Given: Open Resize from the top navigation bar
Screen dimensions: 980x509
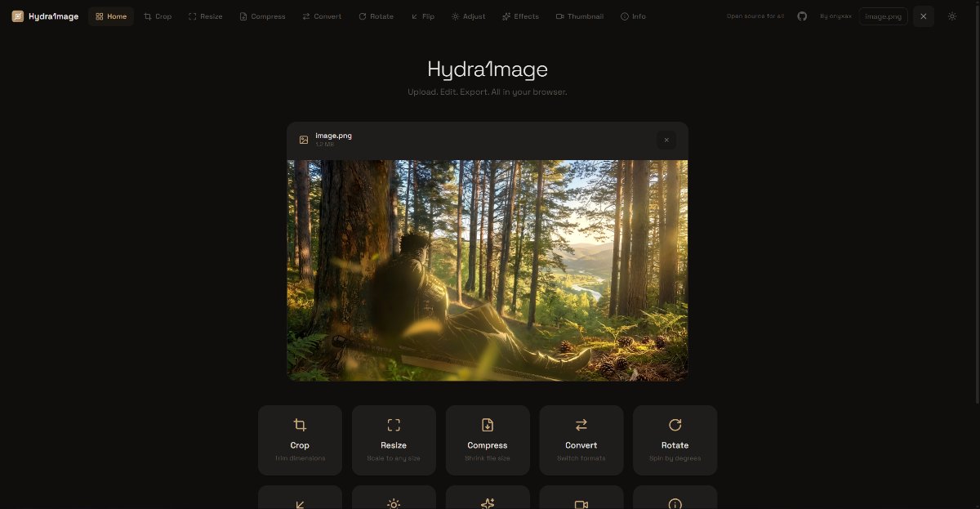Looking at the screenshot, I should [205, 16].
